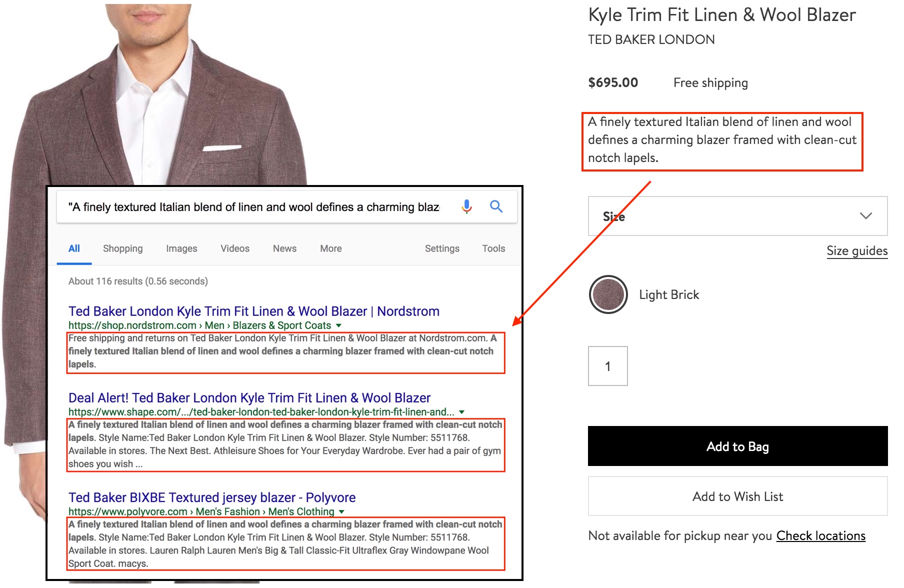Open search Tools
The image size is (904, 588).
493,248
